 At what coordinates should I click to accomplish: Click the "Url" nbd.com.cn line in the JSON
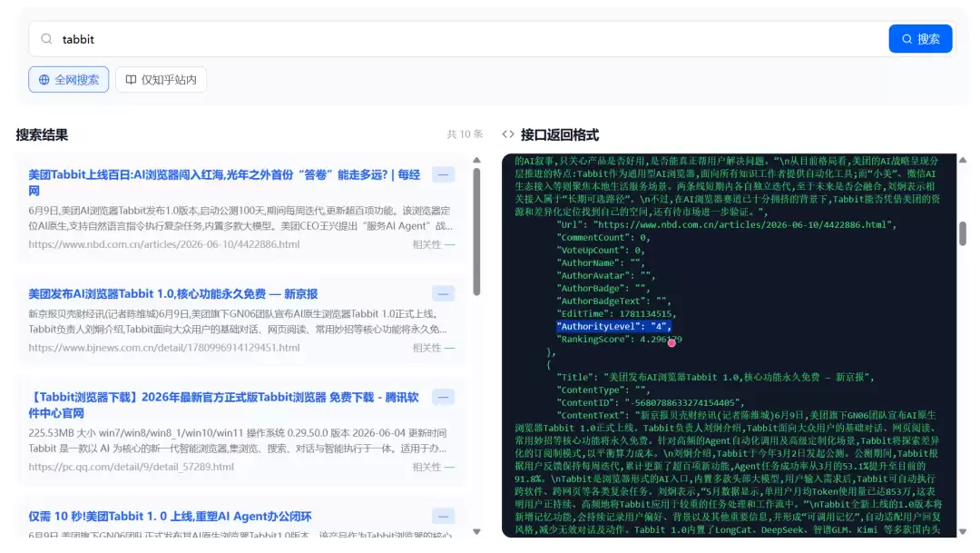pyautogui.click(x=726, y=224)
